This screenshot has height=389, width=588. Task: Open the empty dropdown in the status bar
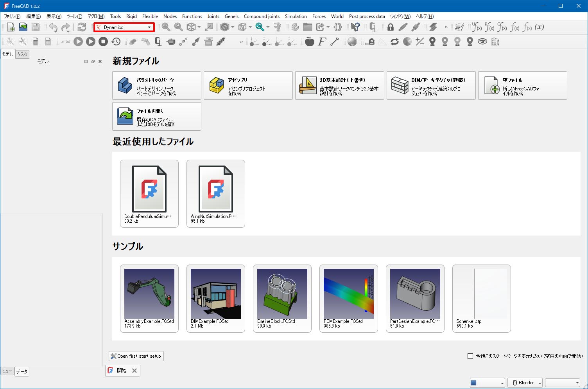pos(563,383)
